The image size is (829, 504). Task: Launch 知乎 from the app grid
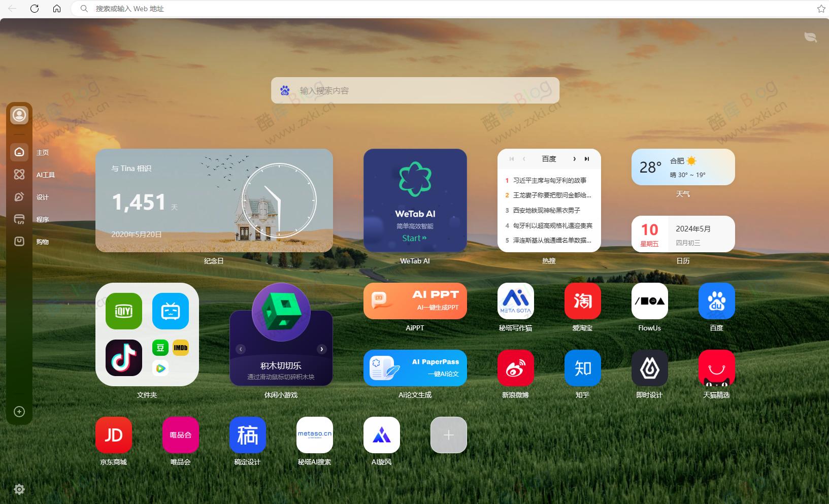coord(582,368)
